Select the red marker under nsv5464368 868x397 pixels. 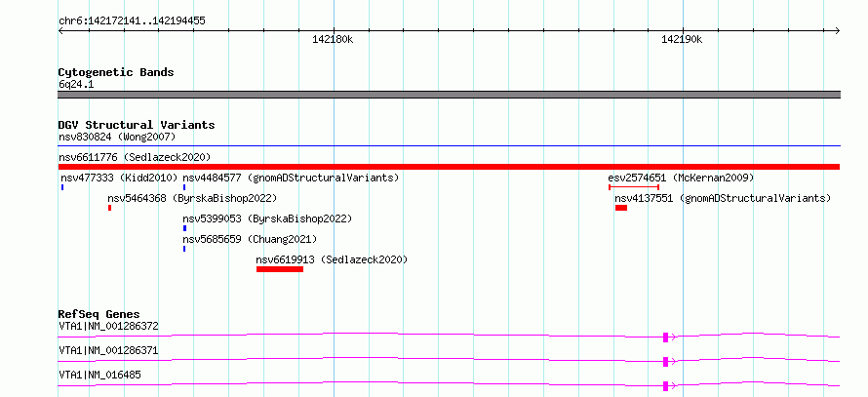(x=109, y=208)
